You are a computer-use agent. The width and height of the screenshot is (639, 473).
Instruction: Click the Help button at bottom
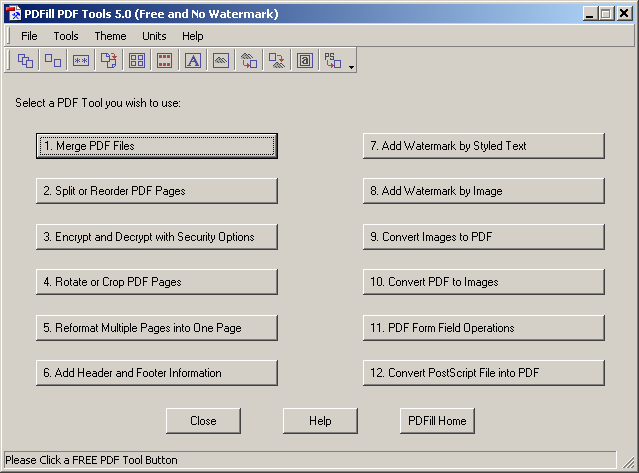pyautogui.click(x=320, y=421)
